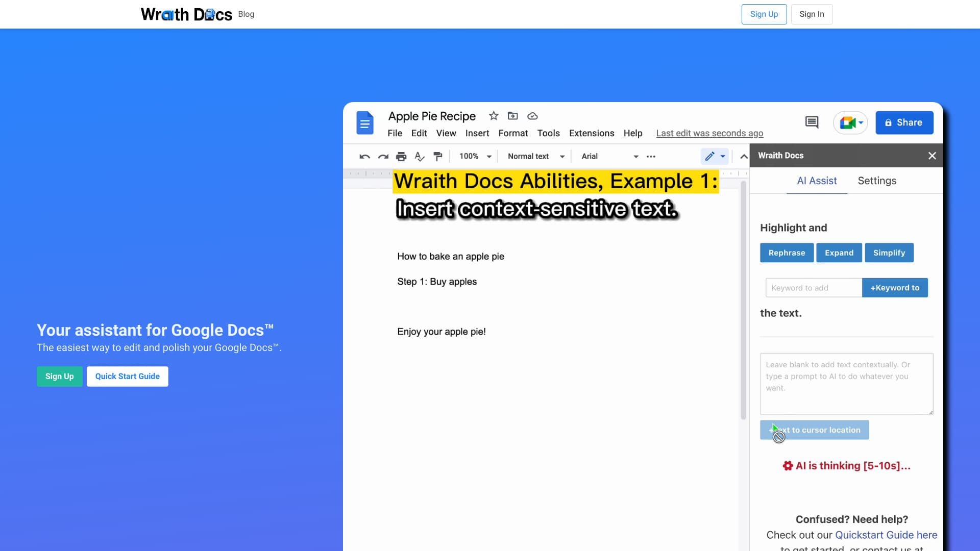This screenshot has height=551, width=980.
Task: Click the Redo icon in the toolbar
Action: click(383, 156)
